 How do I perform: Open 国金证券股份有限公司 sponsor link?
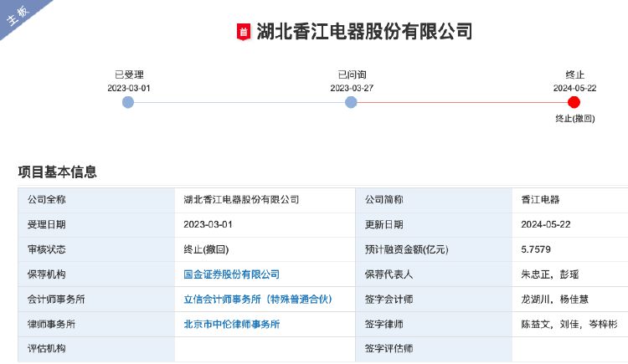click(x=231, y=274)
